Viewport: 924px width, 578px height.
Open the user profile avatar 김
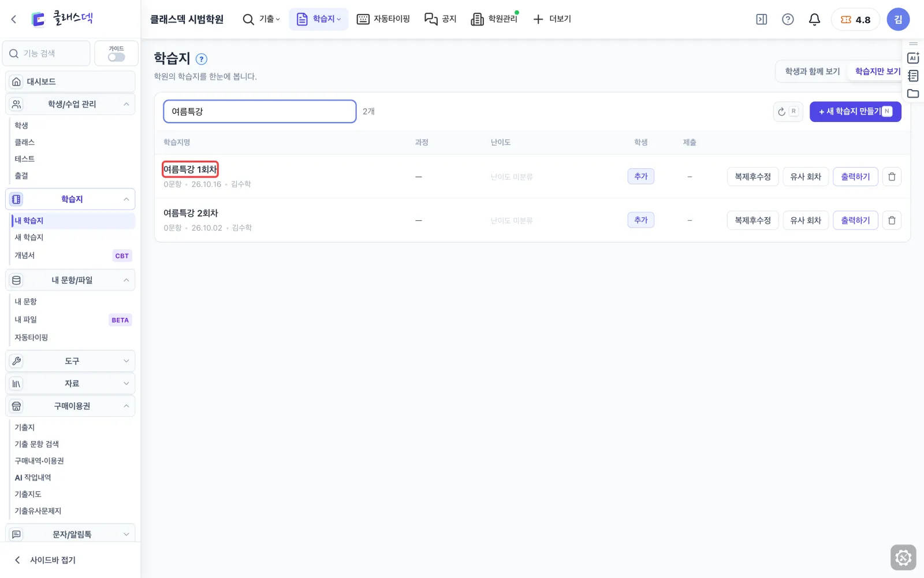click(x=898, y=19)
